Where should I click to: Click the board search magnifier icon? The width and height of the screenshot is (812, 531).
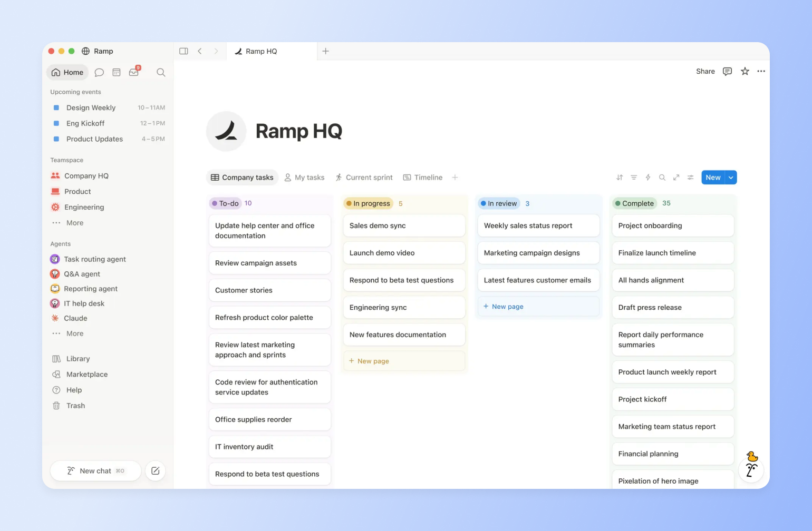coord(662,178)
